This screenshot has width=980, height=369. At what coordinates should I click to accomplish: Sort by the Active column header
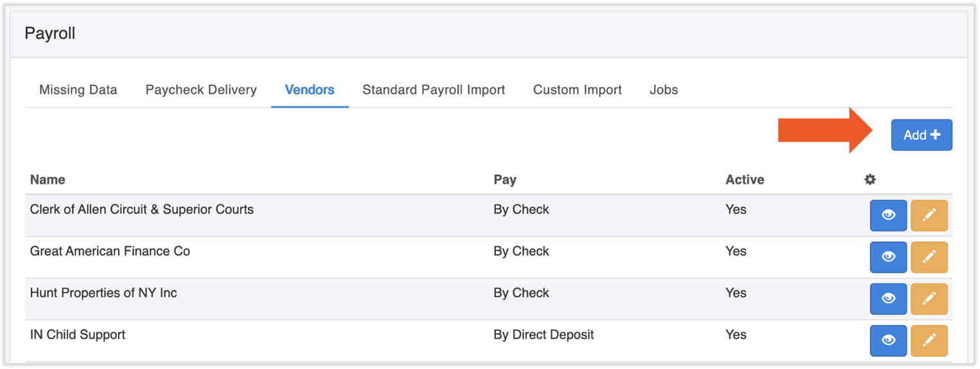coord(744,180)
